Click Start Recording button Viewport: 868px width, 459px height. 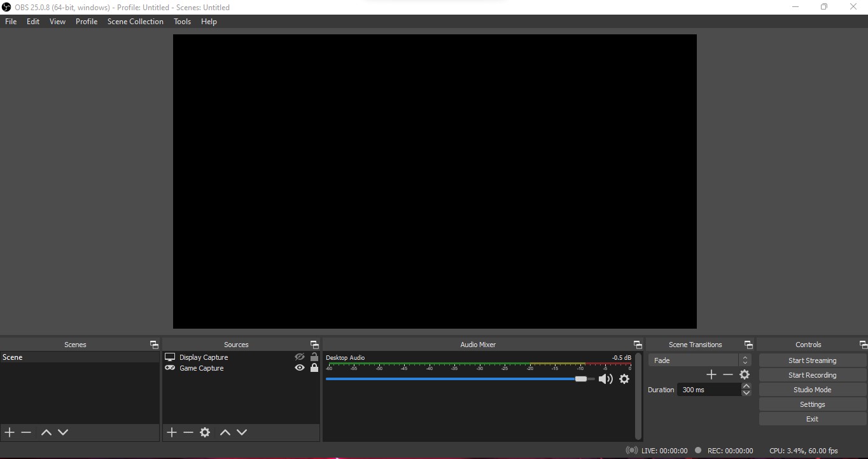(812, 375)
